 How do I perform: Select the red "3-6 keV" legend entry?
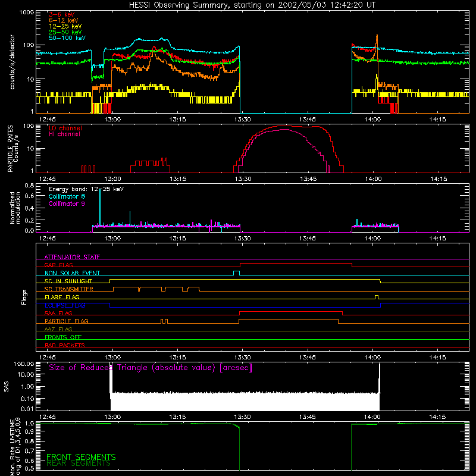coord(61,14)
